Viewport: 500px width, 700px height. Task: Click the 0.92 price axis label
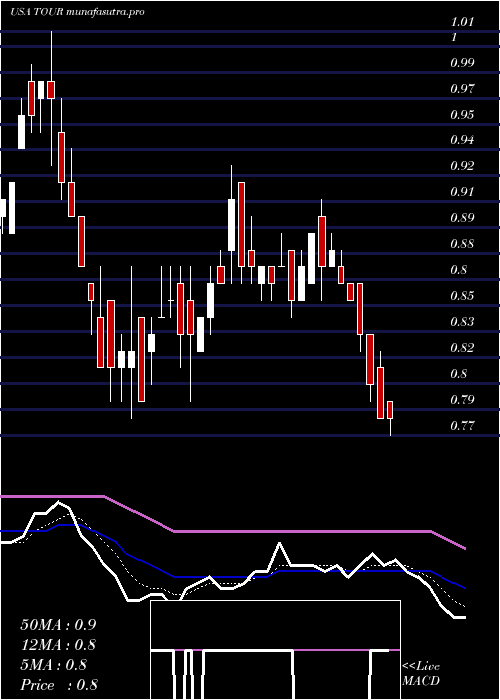(x=462, y=166)
